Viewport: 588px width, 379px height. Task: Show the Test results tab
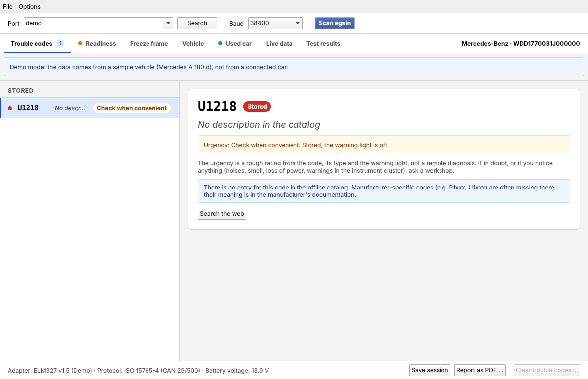coord(323,43)
